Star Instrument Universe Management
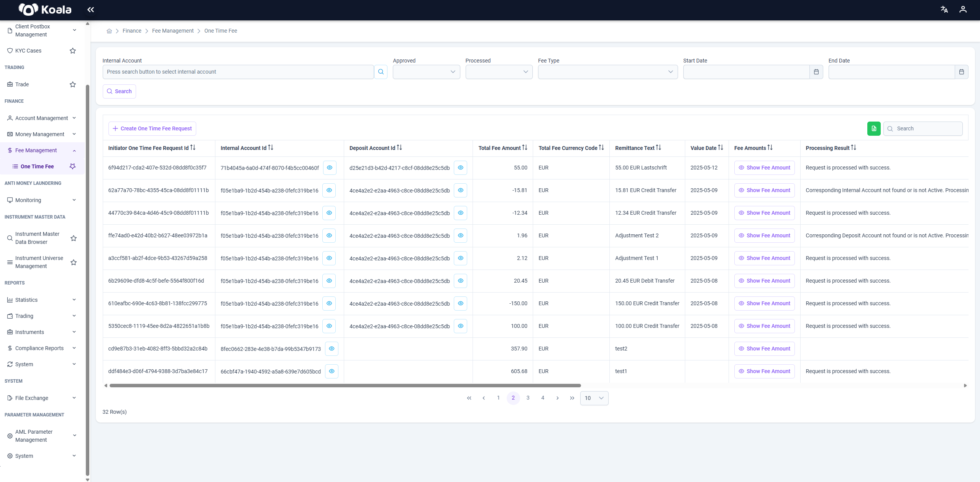The width and height of the screenshot is (980, 482). [x=74, y=262]
